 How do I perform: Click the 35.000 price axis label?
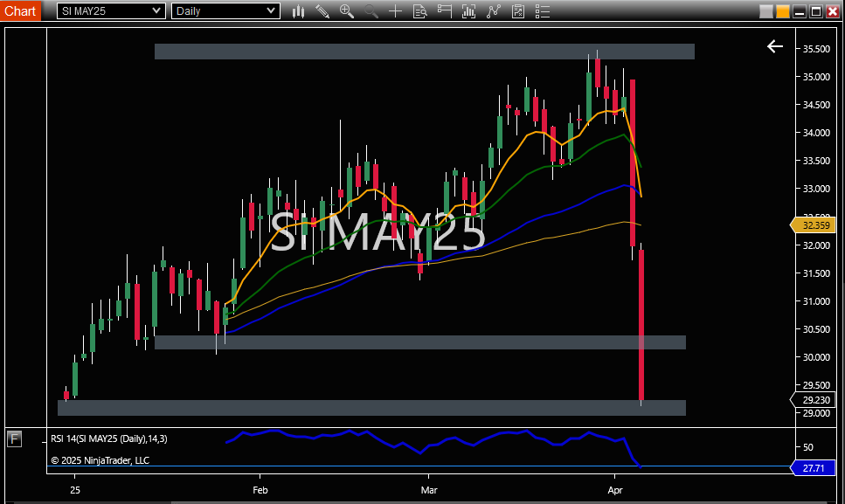[816, 77]
